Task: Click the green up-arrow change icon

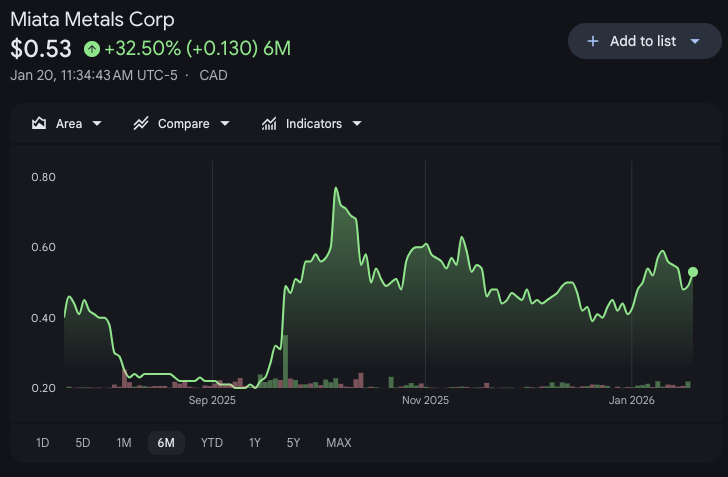Action: click(x=92, y=49)
